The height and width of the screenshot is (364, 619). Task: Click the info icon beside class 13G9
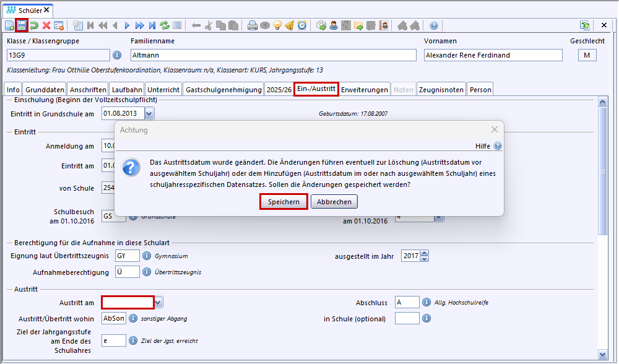(x=117, y=55)
